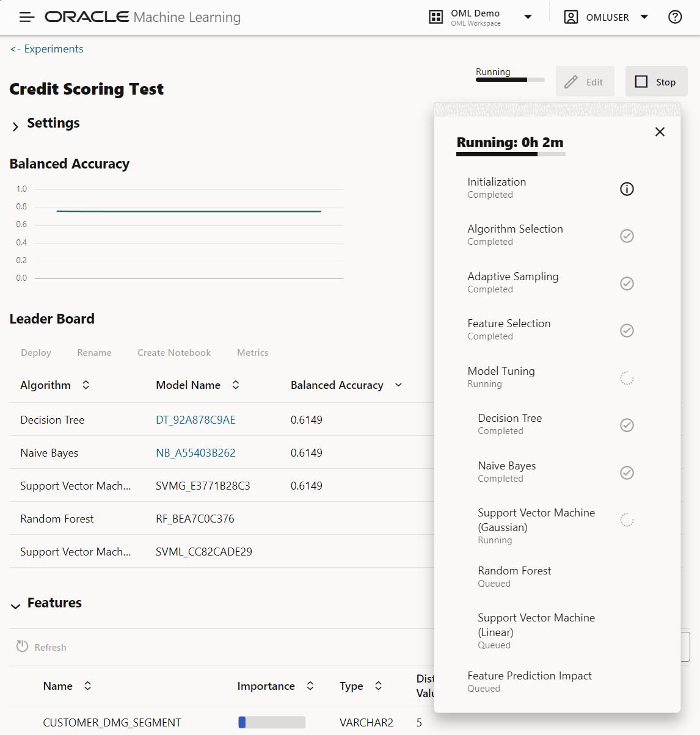Sort the Model Name column

click(236, 385)
